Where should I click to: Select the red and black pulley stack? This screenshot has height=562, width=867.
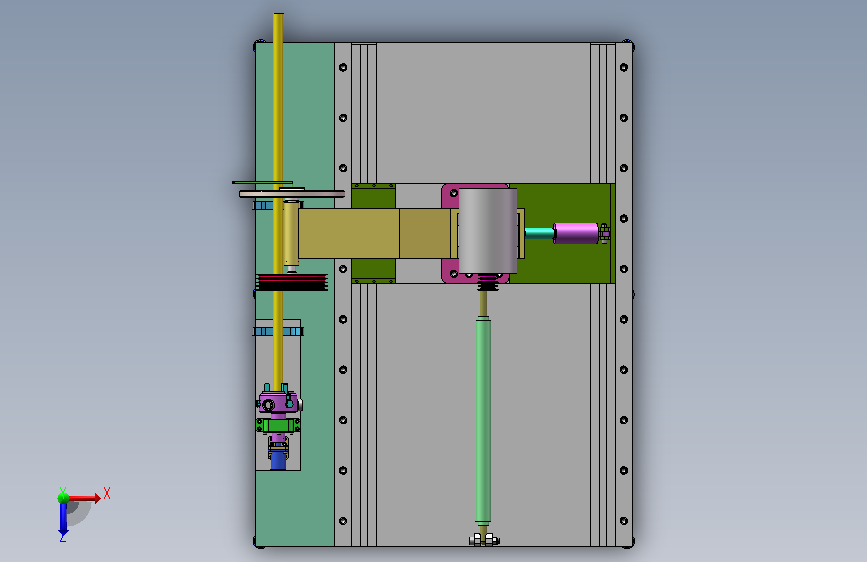click(292, 282)
